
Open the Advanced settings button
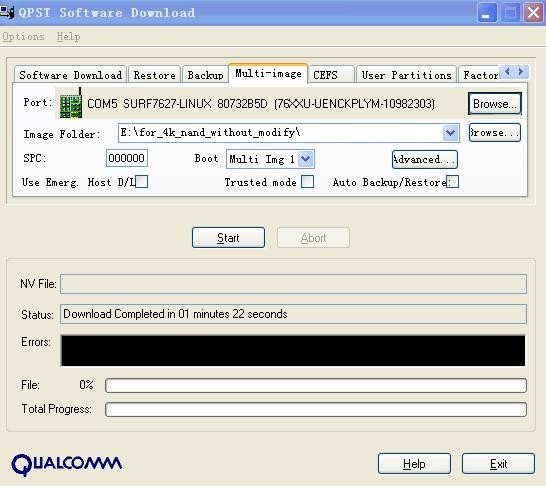click(424, 160)
